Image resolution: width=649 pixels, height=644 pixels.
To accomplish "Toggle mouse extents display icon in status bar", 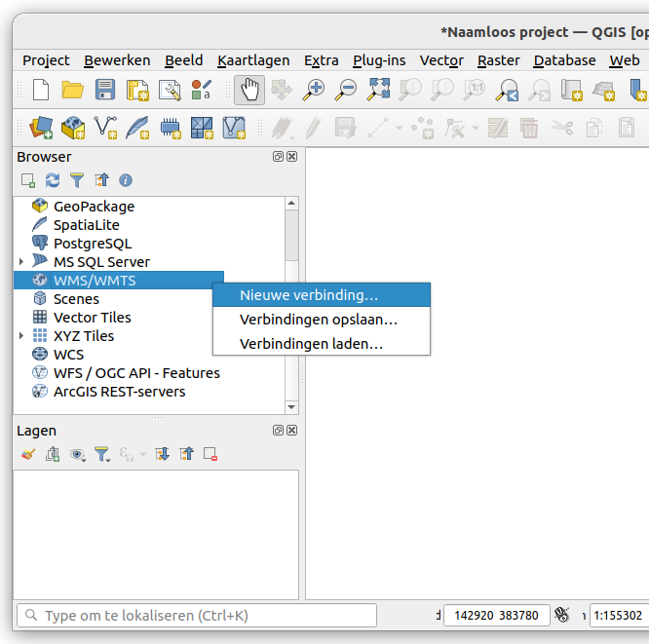I will pos(561,615).
